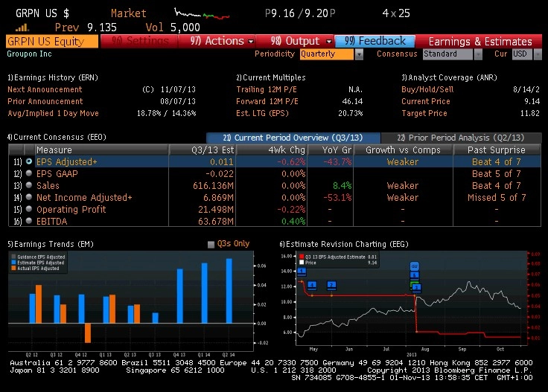This screenshot has height=392, width=548.
Task: Open Estimate Revision Charting (EEG) section
Action: click(344, 244)
